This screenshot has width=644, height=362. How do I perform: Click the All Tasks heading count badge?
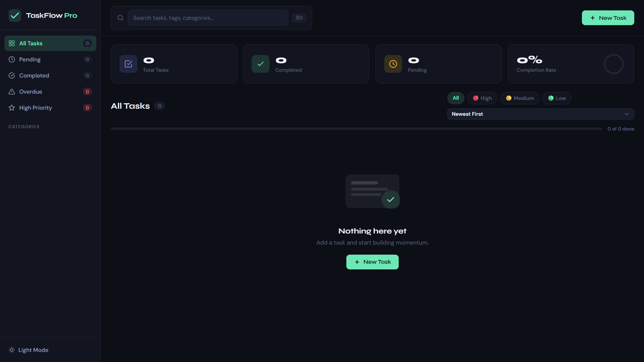tap(159, 106)
